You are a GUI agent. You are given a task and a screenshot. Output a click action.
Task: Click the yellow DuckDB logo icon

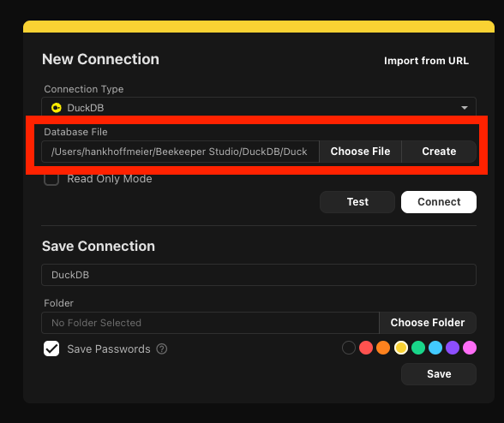point(57,108)
